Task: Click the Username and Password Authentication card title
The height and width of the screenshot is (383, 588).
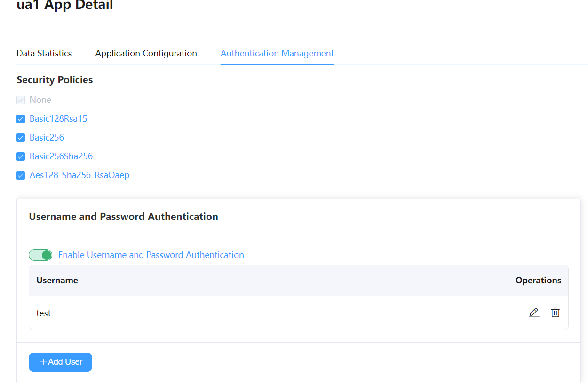Action: click(123, 217)
